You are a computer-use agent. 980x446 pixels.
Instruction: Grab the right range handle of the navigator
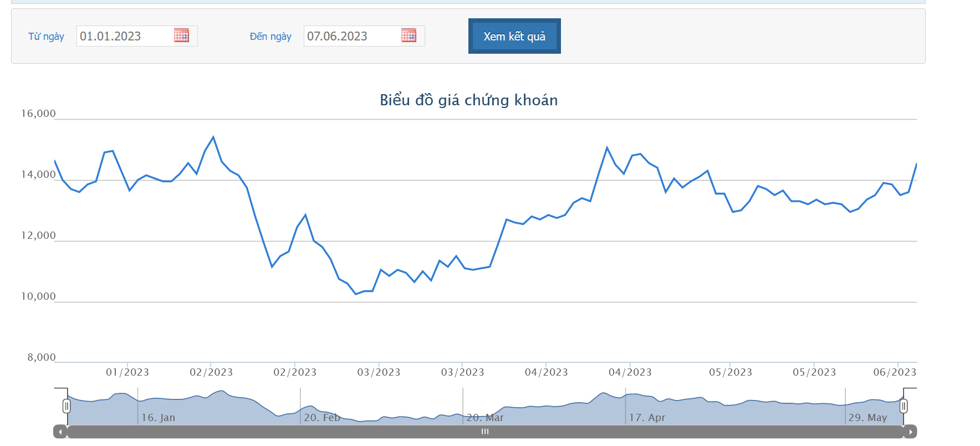coord(904,406)
